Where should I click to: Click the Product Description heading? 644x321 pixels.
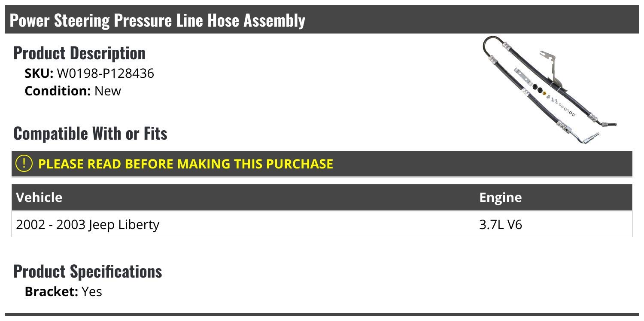coord(79,53)
